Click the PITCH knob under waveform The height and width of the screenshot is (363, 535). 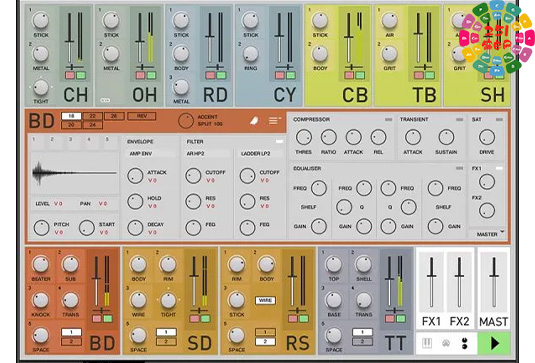click(x=42, y=228)
